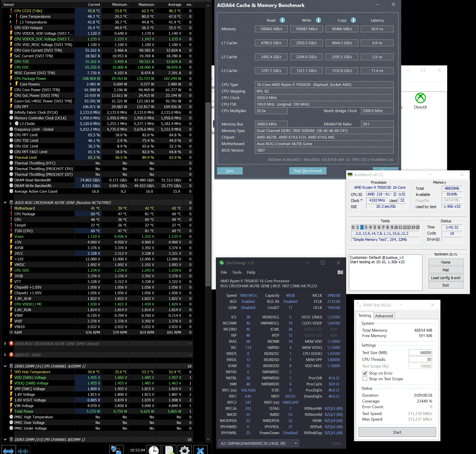Switch to Advanced tab in RAM Test

pos(384,316)
